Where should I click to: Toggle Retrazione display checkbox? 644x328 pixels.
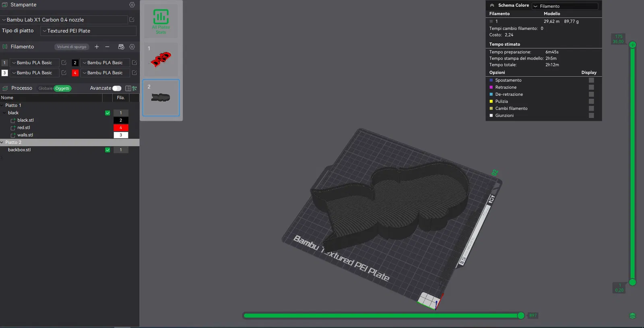coord(591,87)
